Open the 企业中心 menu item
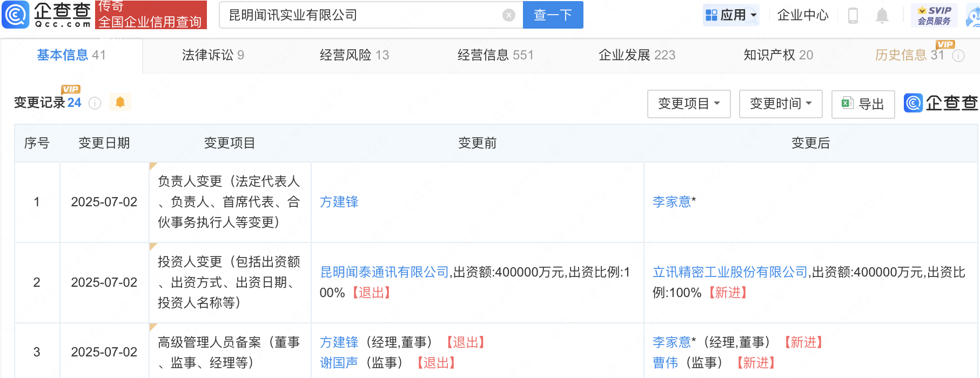This screenshot has width=980, height=378. pos(802,15)
